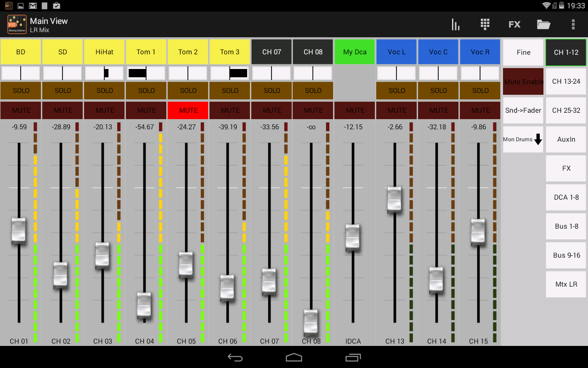Switch to the CH 25-32 layer

pos(566,110)
